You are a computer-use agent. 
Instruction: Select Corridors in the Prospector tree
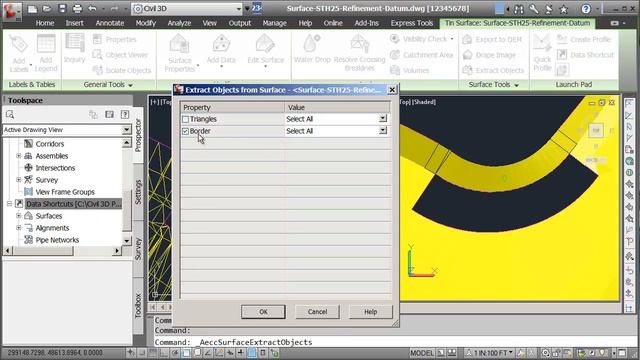point(49,144)
